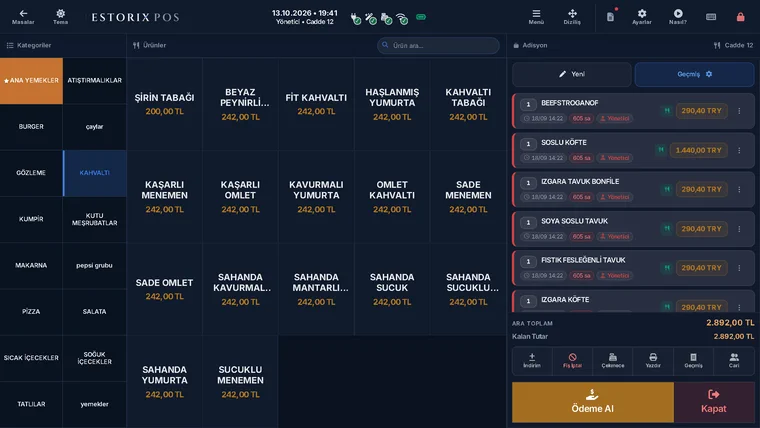The image size is (760, 428).
Task: Show the on-screen keyboard icon
Action: click(x=711, y=17)
